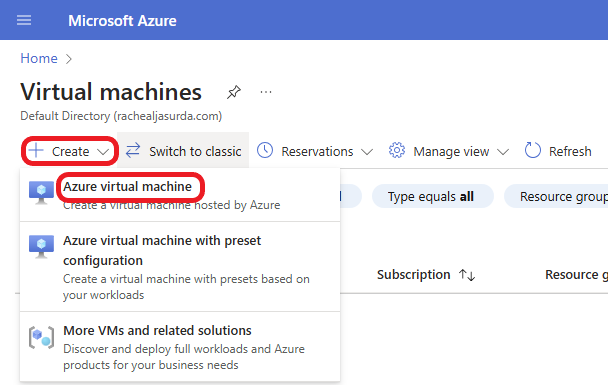The height and width of the screenshot is (385, 615).
Task: Click the Microsoft Azure title
Action: pos(122,21)
